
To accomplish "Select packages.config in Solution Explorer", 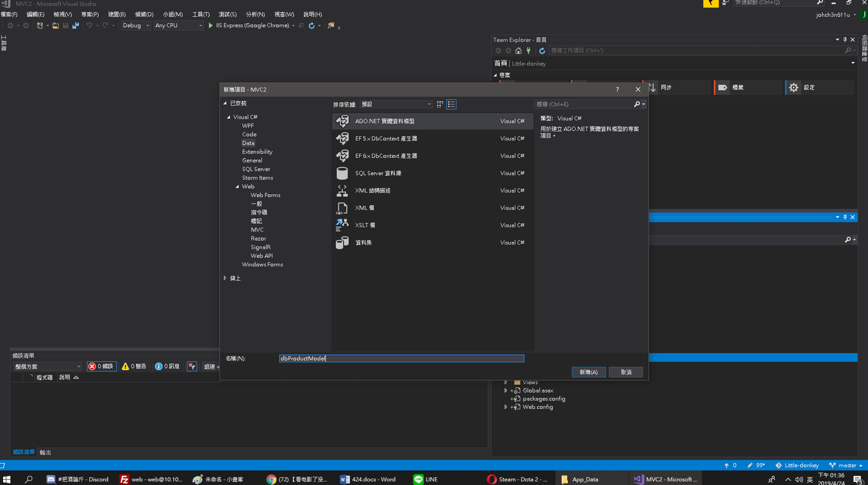I will tap(543, 399).
